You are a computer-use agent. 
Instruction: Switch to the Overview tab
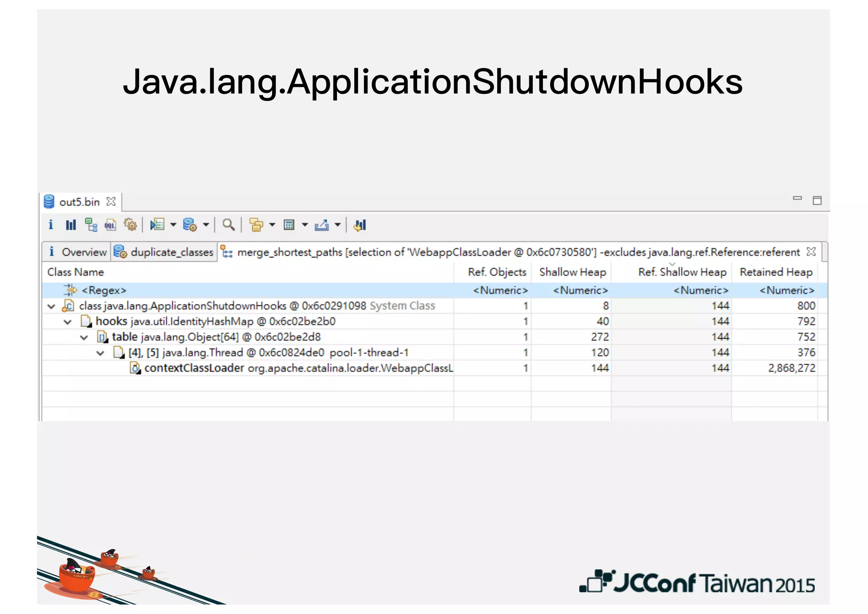pos(78,252)
